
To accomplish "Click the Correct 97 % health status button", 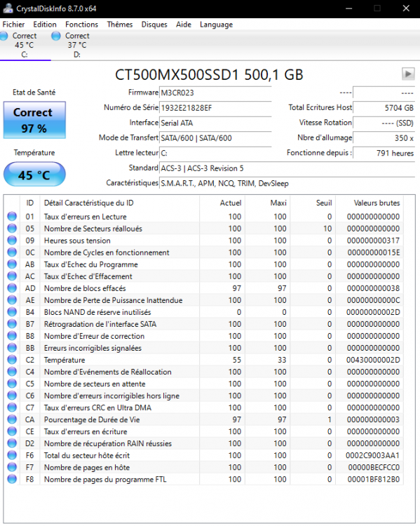I will pyautogui.click(x=34, y=120).
